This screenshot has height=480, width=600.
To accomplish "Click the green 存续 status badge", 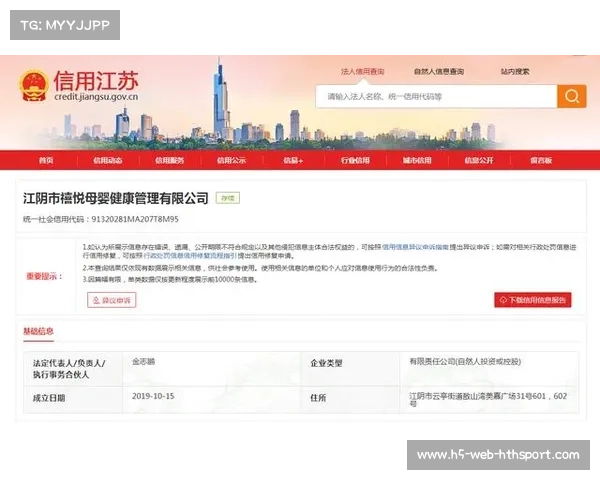I will coord(228,198).
